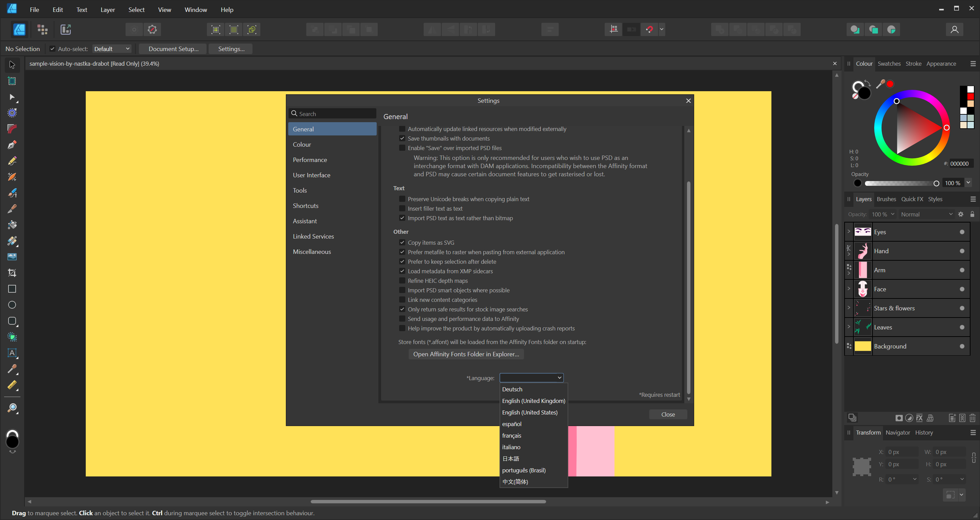Switch to the Swatches tab
The height and width of the screenshot is (520, 980).
(889, 64)
